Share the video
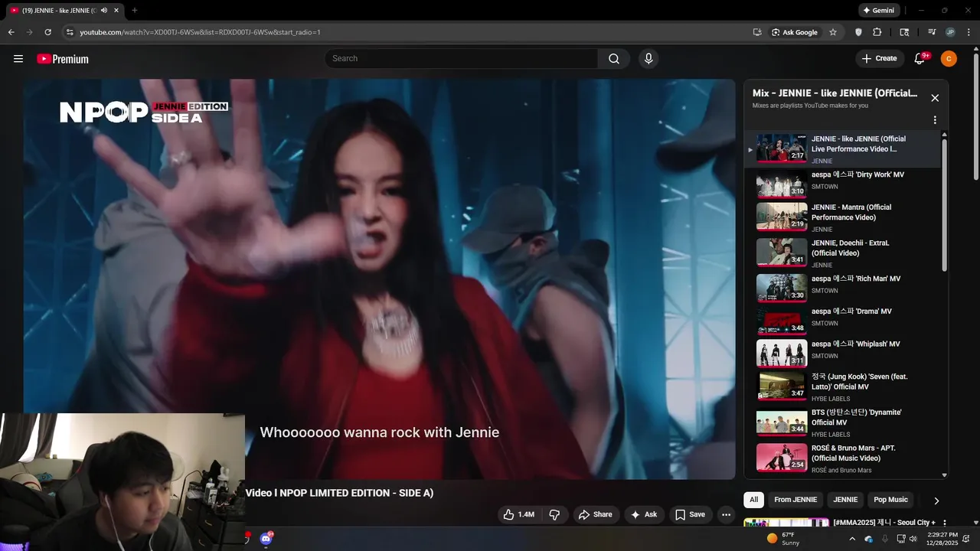The height and width of the screenshot is (551, 980). tap(595, 515)
